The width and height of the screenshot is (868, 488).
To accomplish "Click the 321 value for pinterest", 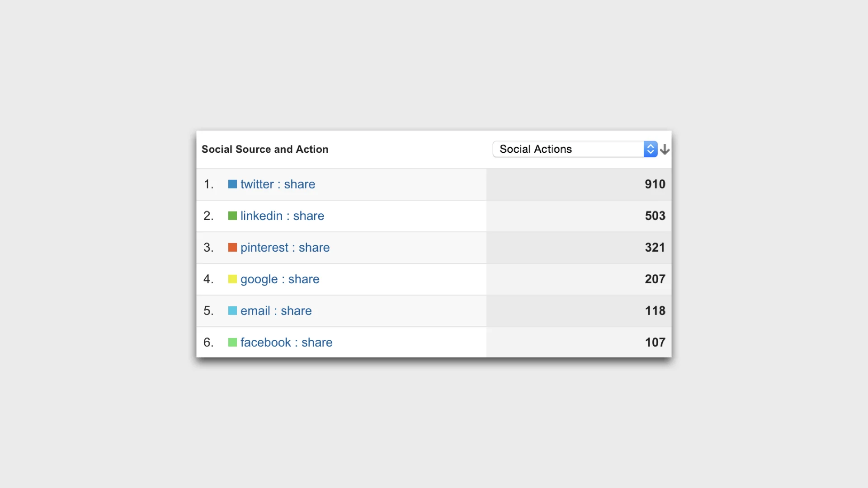I will 655,248.
